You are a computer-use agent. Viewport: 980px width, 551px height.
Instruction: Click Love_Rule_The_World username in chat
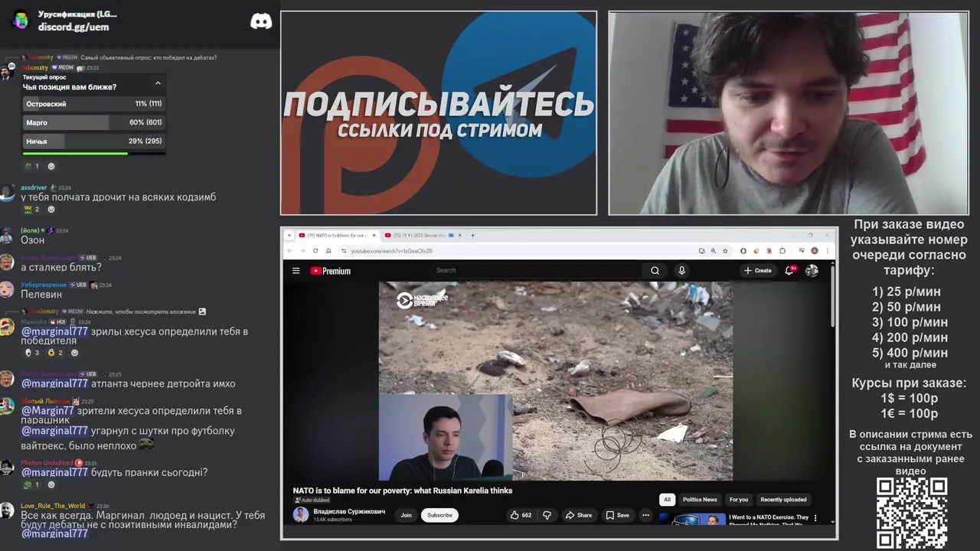53,506
